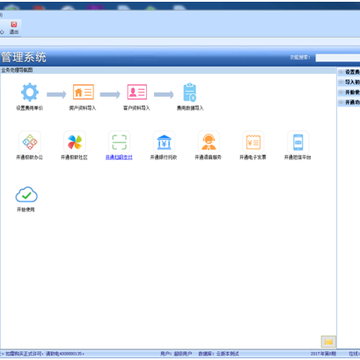Open the pink ID card 客户资料导入 icon

pyautogui.click(x=137, y=92)
